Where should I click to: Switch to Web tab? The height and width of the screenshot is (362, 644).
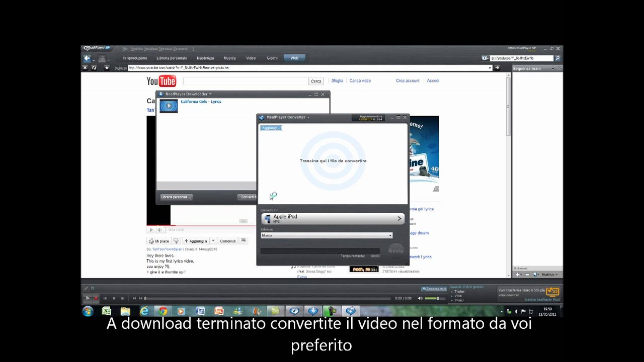click(x=294, y=58)
